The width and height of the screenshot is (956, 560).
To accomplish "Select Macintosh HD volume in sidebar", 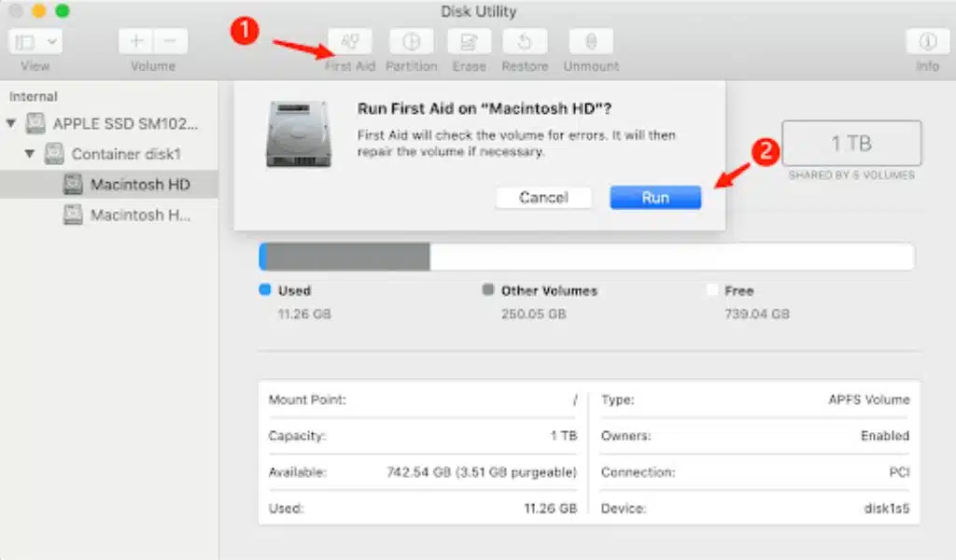I will 139,185.
